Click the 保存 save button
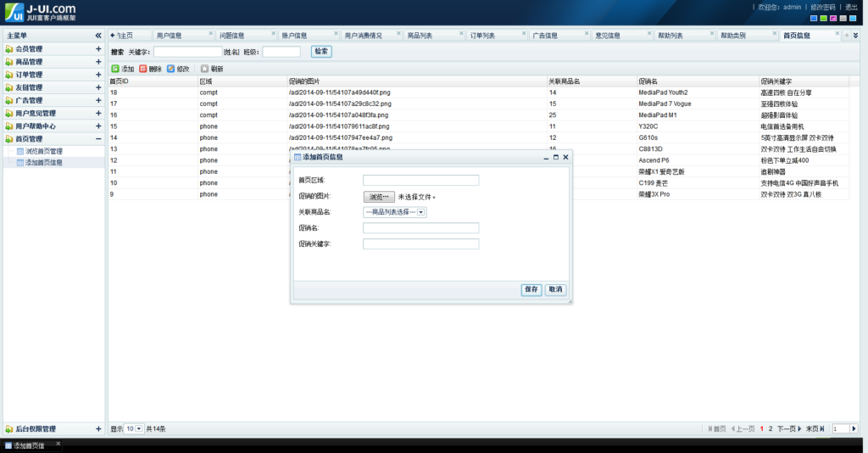The image size is (868, 453). pyautogui.click(x=531, y=289)
